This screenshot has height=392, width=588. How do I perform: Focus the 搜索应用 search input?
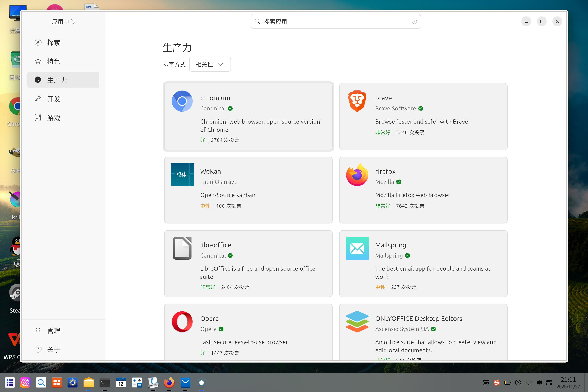pos(336,21)
